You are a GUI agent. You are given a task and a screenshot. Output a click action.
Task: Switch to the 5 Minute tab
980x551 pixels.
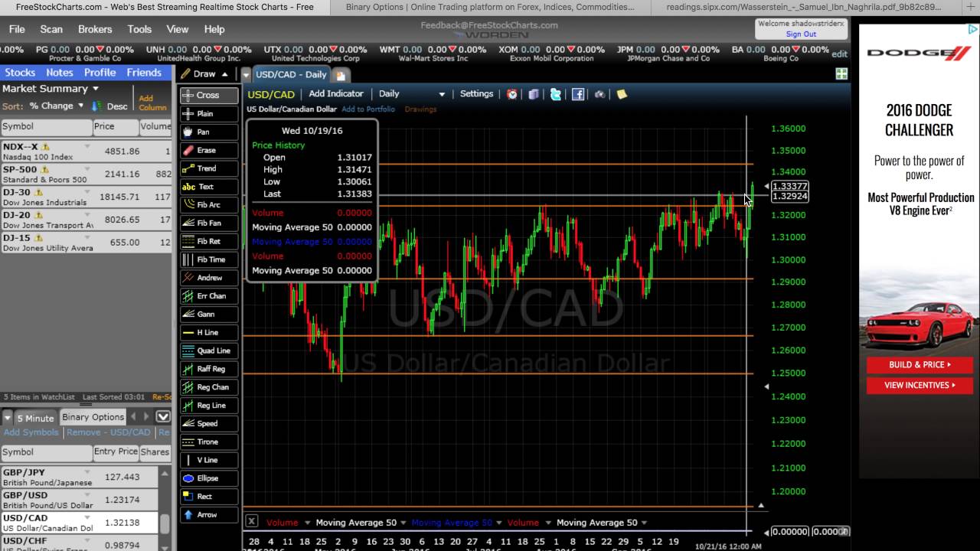(x=35, y=418)
